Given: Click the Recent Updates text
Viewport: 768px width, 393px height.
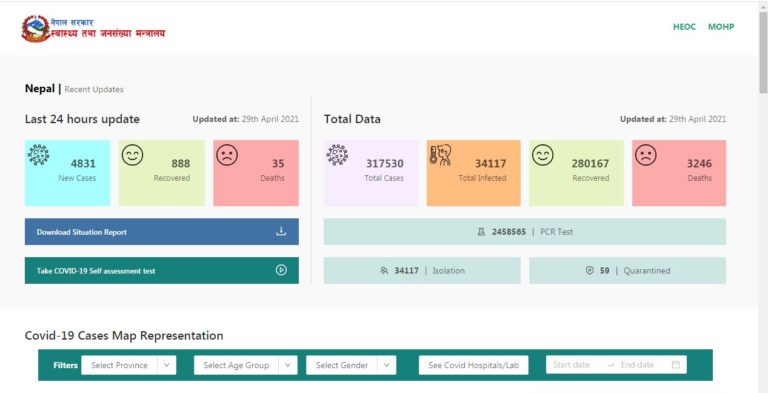Looking at the screenshot, I should (94, 90).
